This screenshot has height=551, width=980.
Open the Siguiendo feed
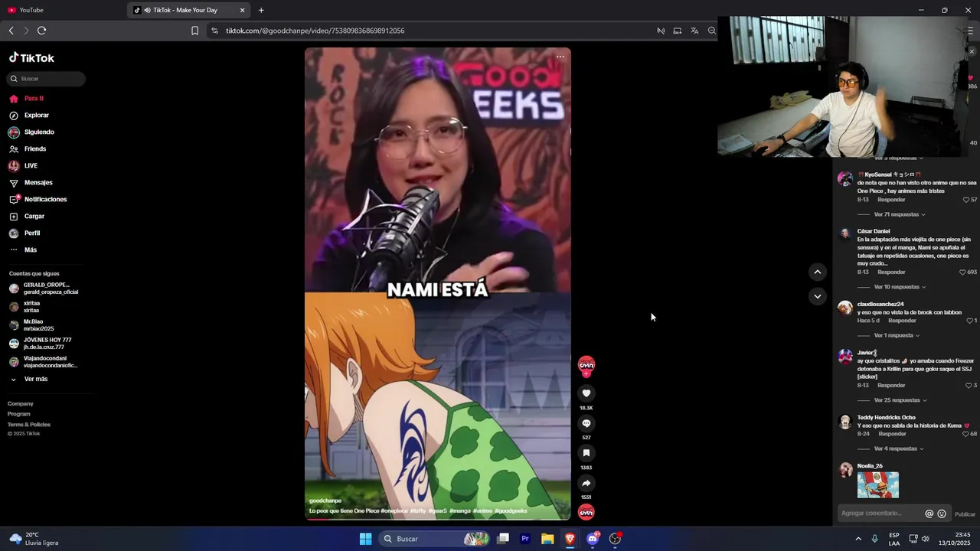[39, 132]
